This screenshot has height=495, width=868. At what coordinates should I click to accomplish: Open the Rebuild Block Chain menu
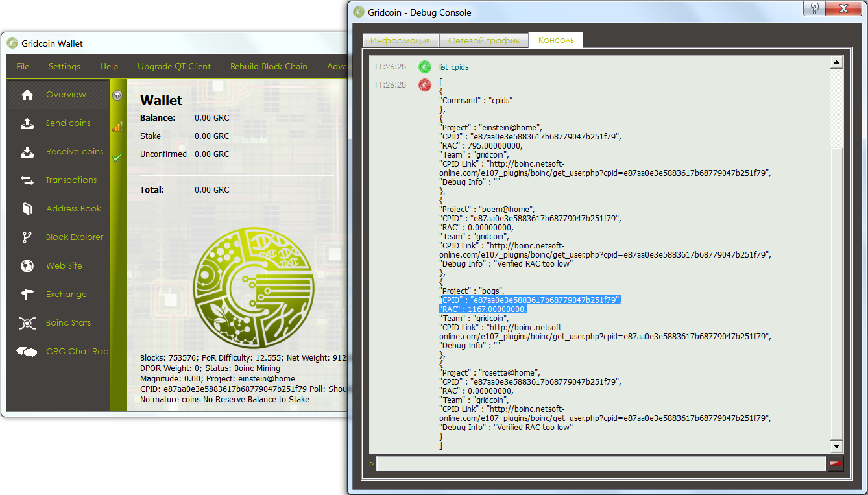click(x=269, y=66)
